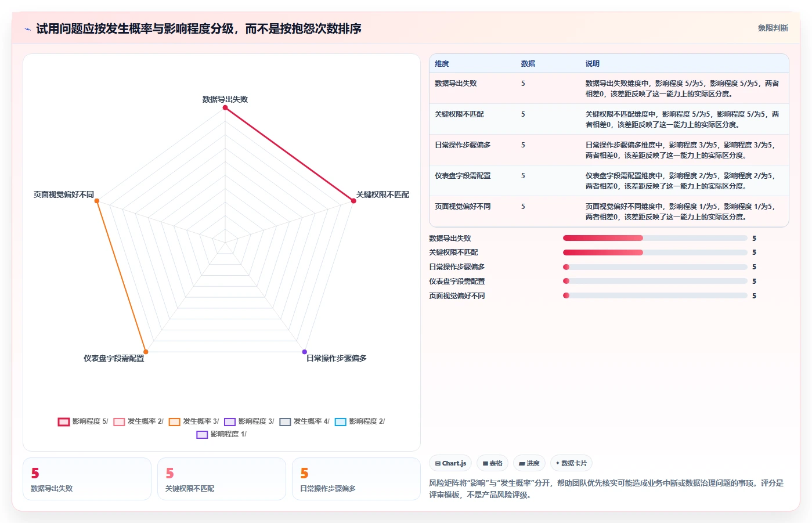Click the description text of the 关键权限不匹配 table row
The width and height of the screenshot is (812, 523).
[682, 120]
